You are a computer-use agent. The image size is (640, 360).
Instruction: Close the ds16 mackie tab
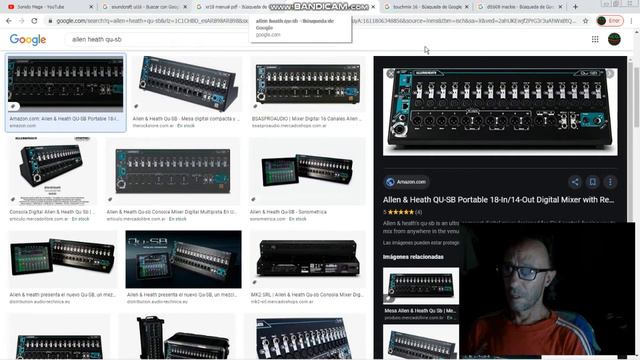[x=560, y=7]
